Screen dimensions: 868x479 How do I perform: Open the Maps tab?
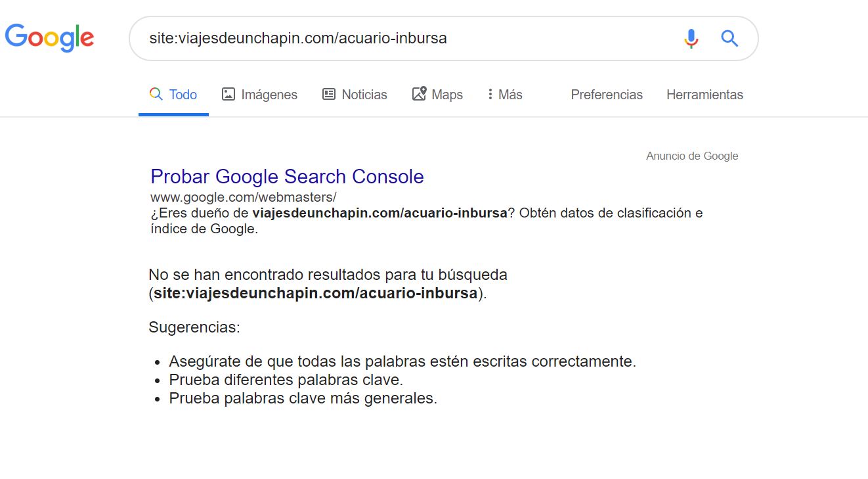(437, 95)
